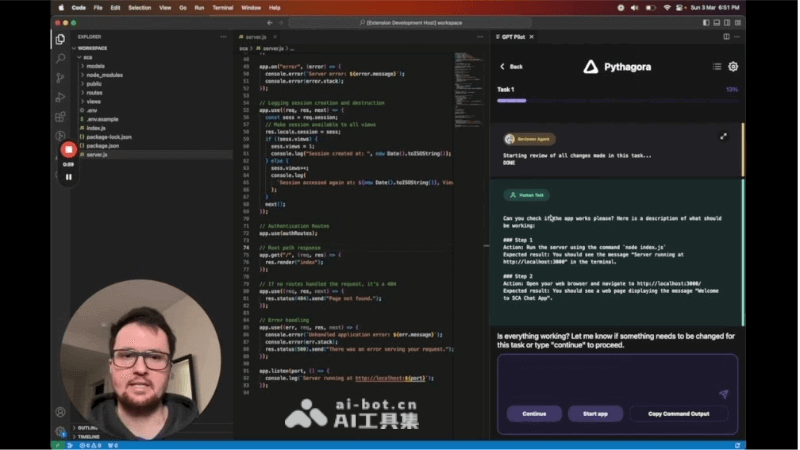This screenshot has width=800, height=450.
Task: Stop the screen recording
Action: click(69, 149)
